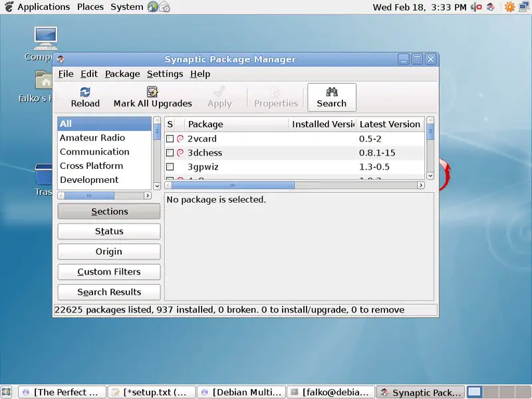
Task: Click the package list horizontal scrollbar thumb
Action: click(233, 186)
